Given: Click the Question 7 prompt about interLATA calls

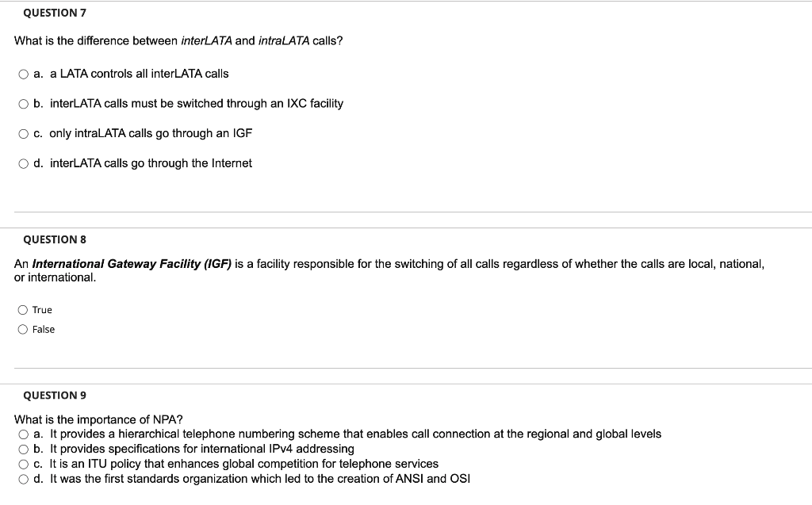Looking at the screenshot, I should [x=178, y=40].
